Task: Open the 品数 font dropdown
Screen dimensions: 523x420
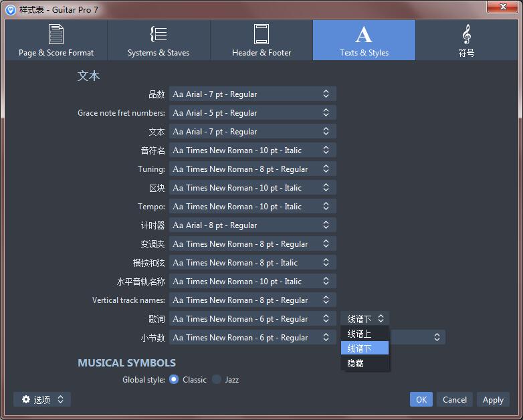Action: 252,94
